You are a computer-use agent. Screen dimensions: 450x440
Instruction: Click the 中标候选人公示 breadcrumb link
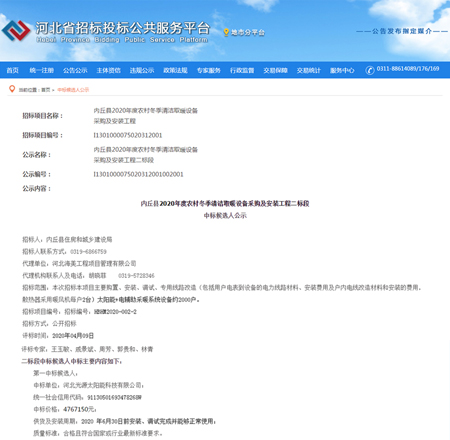pos(73,90)
